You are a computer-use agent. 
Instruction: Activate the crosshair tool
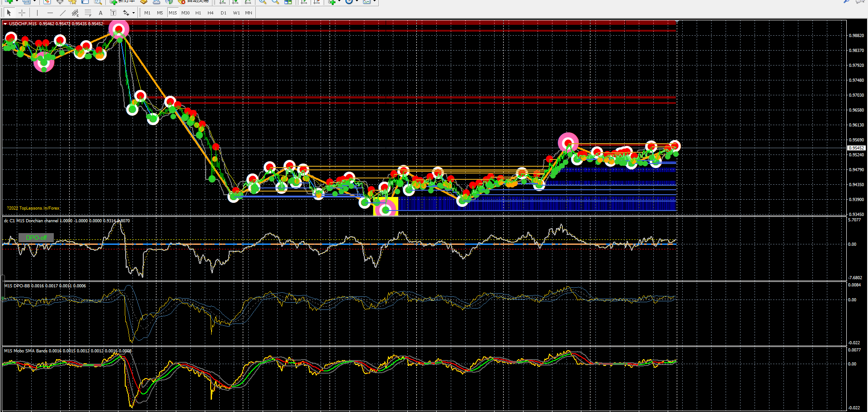tap(22, 13)
